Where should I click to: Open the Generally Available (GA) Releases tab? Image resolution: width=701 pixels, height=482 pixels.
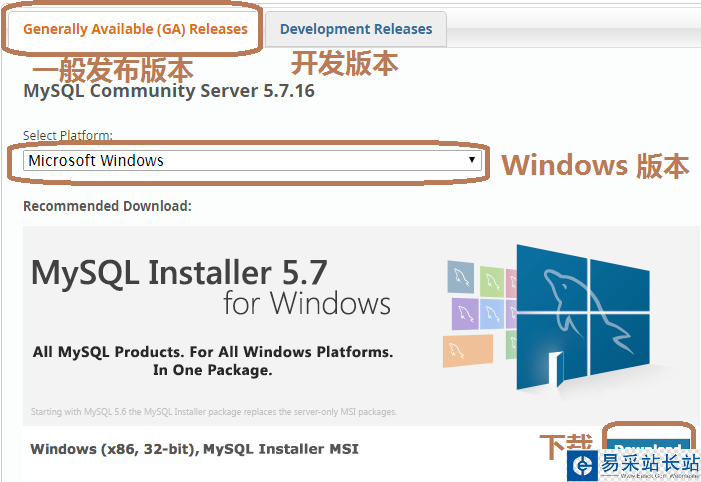135,29
